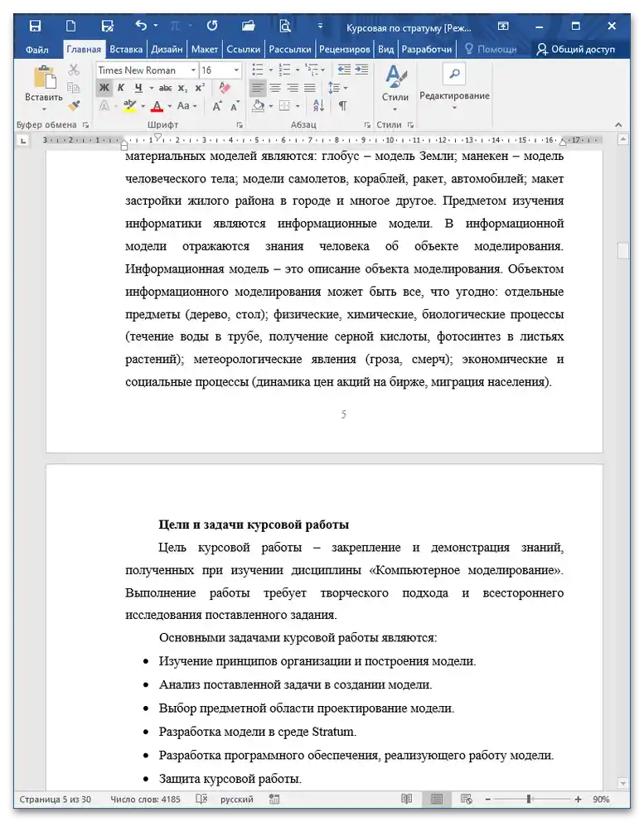This screenshot has width=644, height=822.
Task: Save the document with the floppy disk icon
Action: (35, 26)
